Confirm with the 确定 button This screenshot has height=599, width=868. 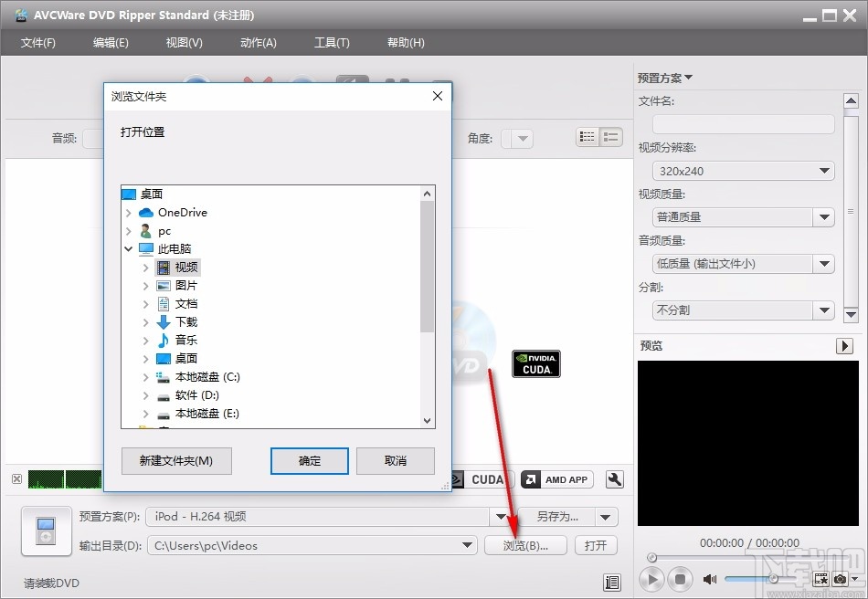(308, 461)
